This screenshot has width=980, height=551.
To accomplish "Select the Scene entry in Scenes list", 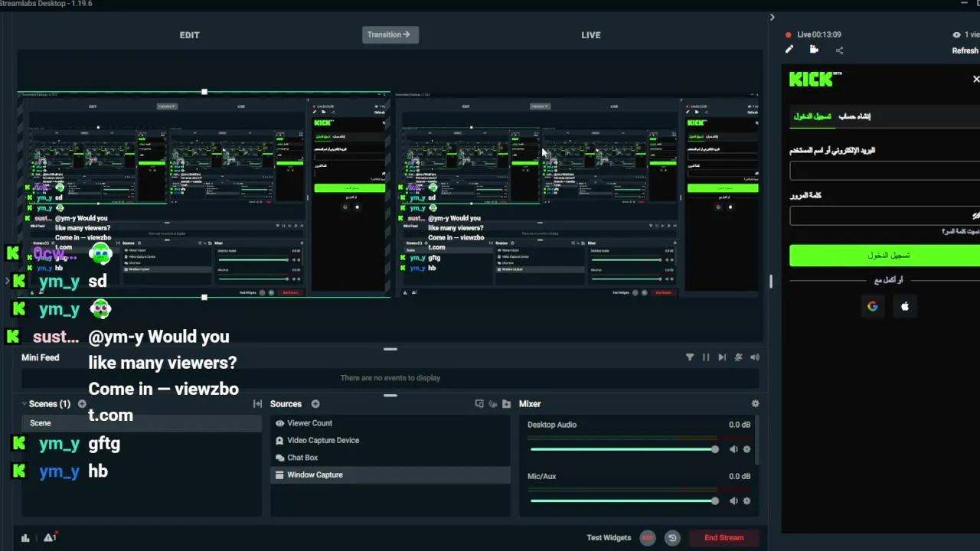I will (x=142, y=423).
